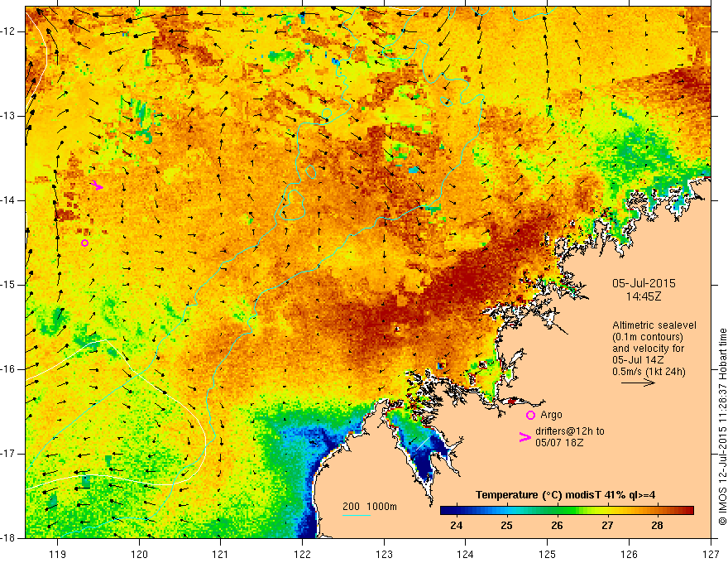The image size is (728, 563).
Task: Click the IMOS copyright timestamp text
Action: tap(722, 427)
